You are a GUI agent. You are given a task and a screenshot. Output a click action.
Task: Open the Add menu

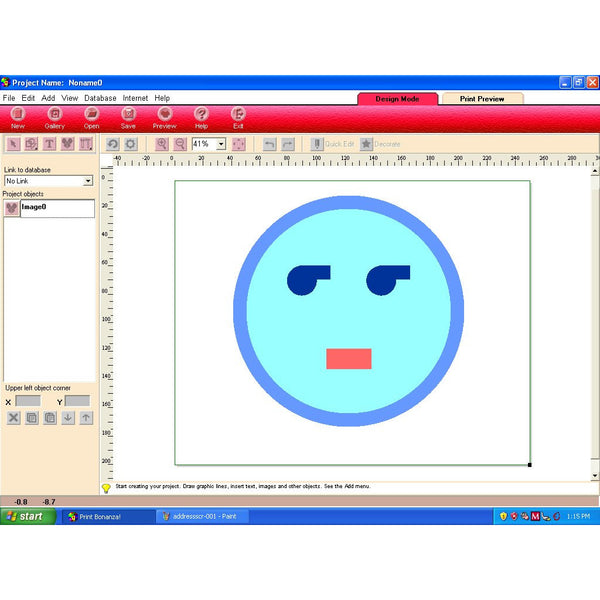click(x=48, y=98)
